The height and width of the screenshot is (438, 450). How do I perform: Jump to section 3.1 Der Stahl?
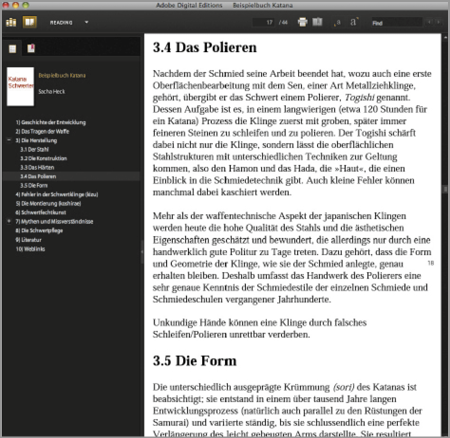[x=34, y=149]
